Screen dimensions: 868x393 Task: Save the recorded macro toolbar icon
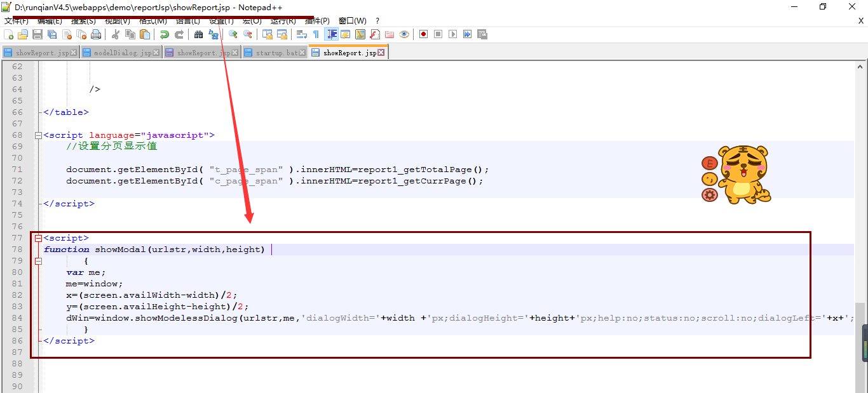click(482, 34)
